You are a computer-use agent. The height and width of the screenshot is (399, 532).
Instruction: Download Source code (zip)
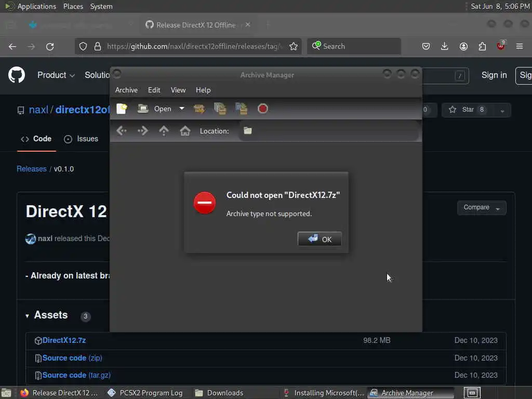point(72,358)
